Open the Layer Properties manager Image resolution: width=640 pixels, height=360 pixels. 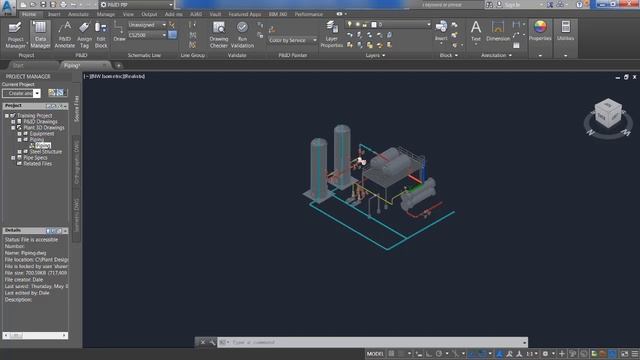pos(331,35)
